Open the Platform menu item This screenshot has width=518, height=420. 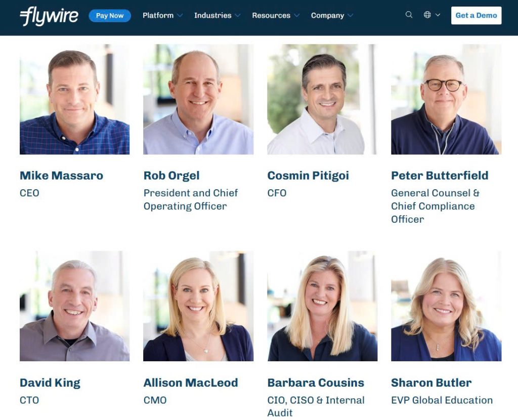coord(158,16)
